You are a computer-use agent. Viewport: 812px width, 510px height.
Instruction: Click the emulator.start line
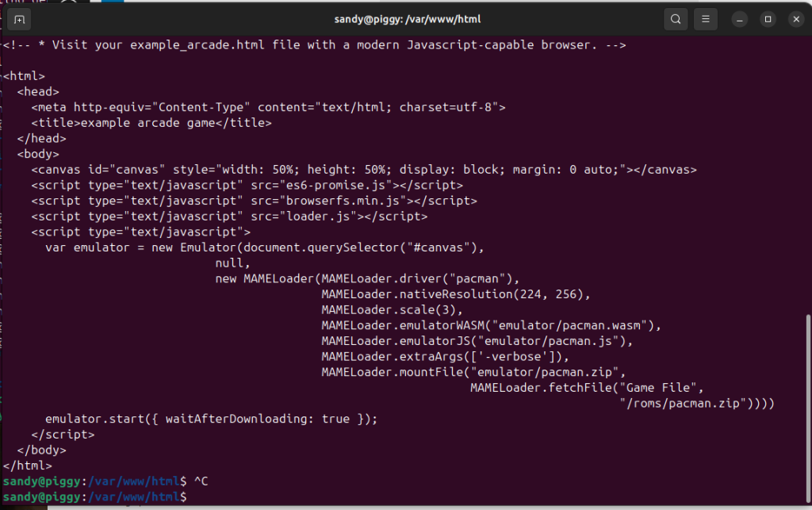(x=211, y=419)
